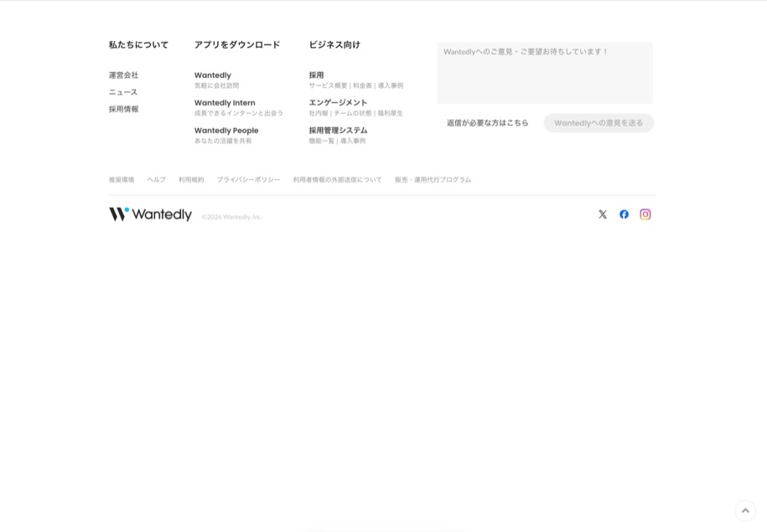Open the Wantedly app download link
This screenshot has height=532, width=767.
point(213,75)
